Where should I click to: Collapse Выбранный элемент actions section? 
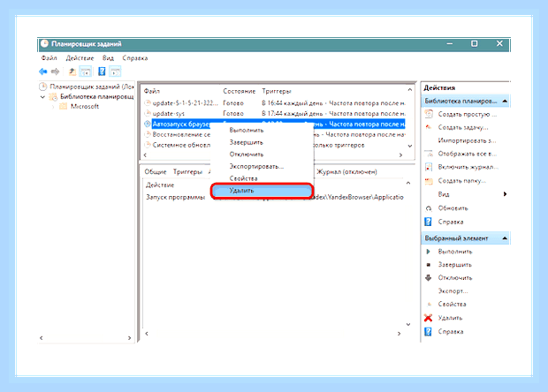click(505, 238)
